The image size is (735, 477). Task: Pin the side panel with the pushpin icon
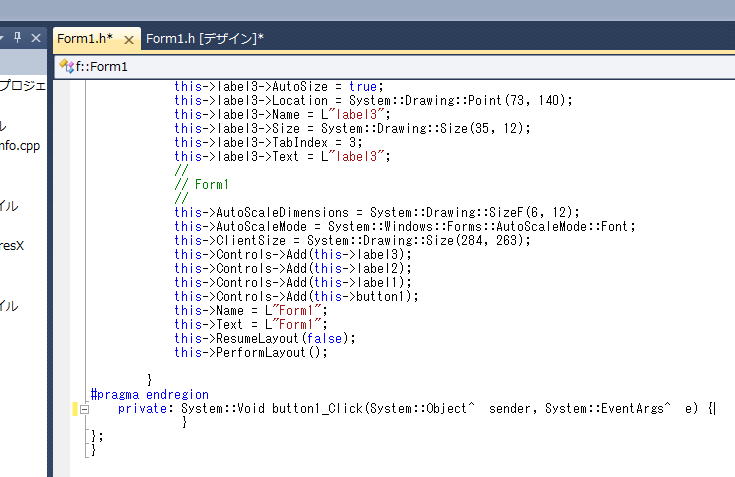[18, 38]
